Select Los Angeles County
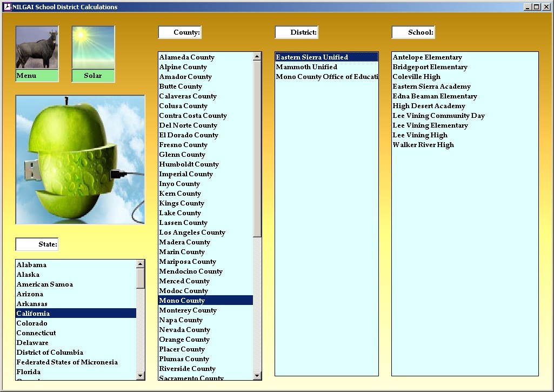This screenshot has height=392, width=554. [192, 232]
